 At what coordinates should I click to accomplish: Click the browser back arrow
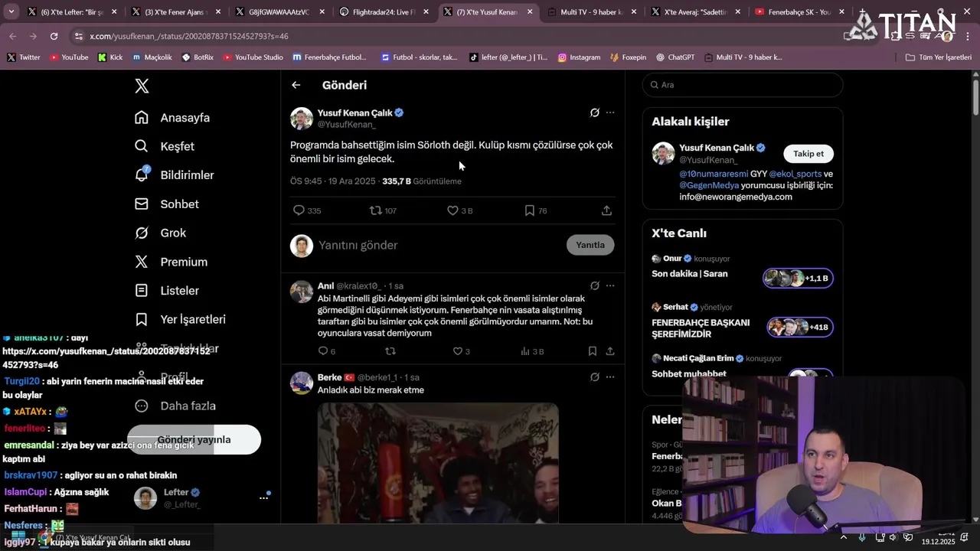pyautogui.click(x=13, y=36)
